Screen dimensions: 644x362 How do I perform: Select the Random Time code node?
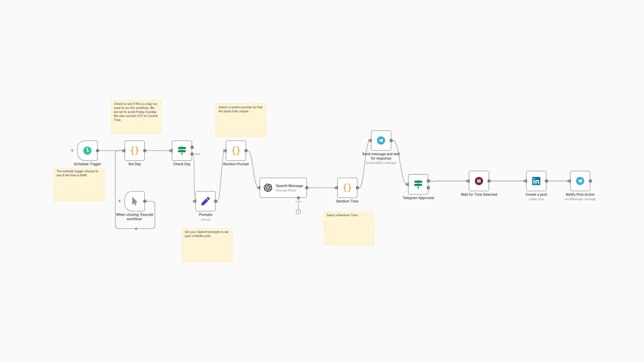coord(347,188)
